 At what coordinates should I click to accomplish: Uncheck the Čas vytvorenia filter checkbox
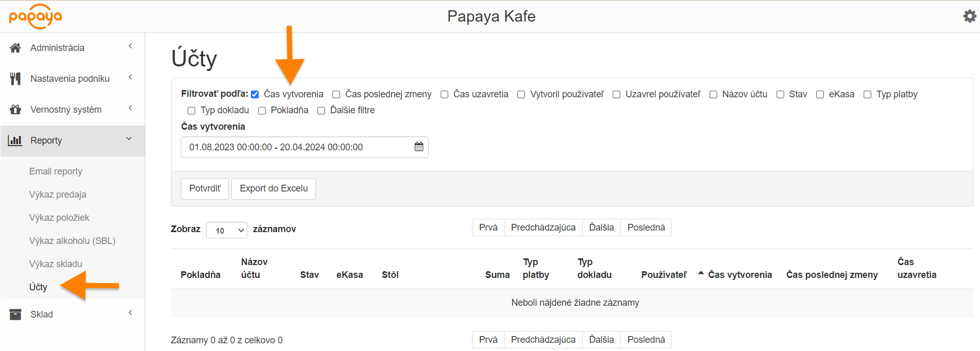tap(255, 95)
